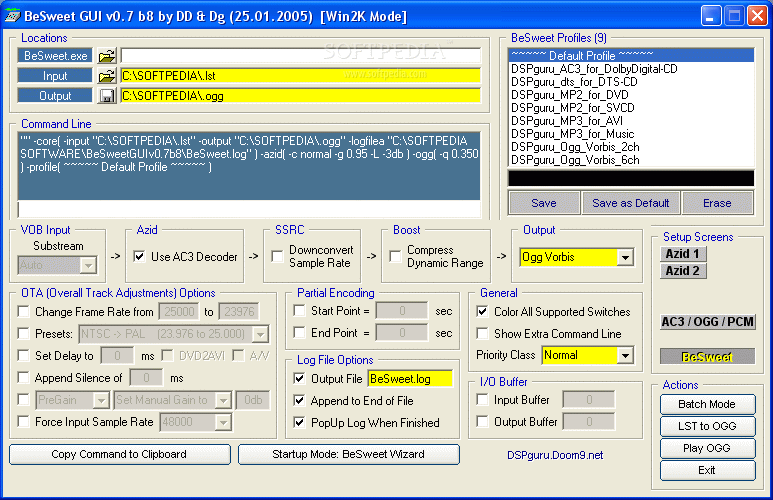Click the Output location button
The height and width of the screenshot is (500, 773).
click(55, 96)
